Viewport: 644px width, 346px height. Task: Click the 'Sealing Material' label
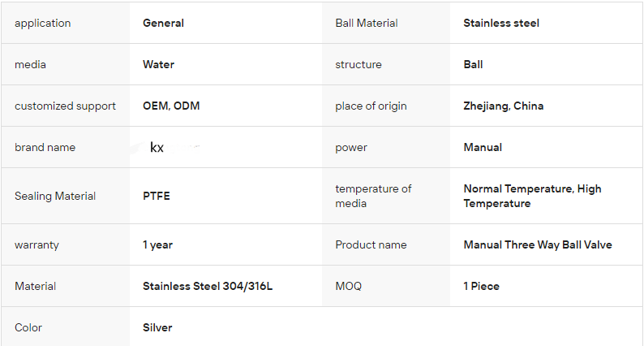click(55, 196)
